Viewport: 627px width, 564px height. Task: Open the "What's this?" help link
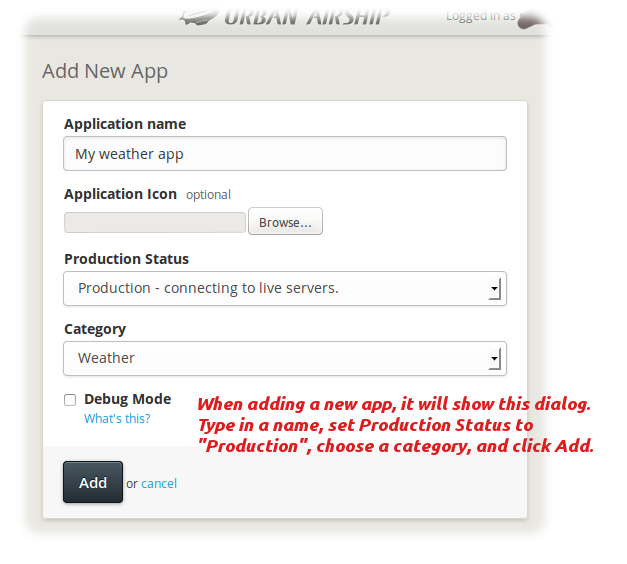117,419
